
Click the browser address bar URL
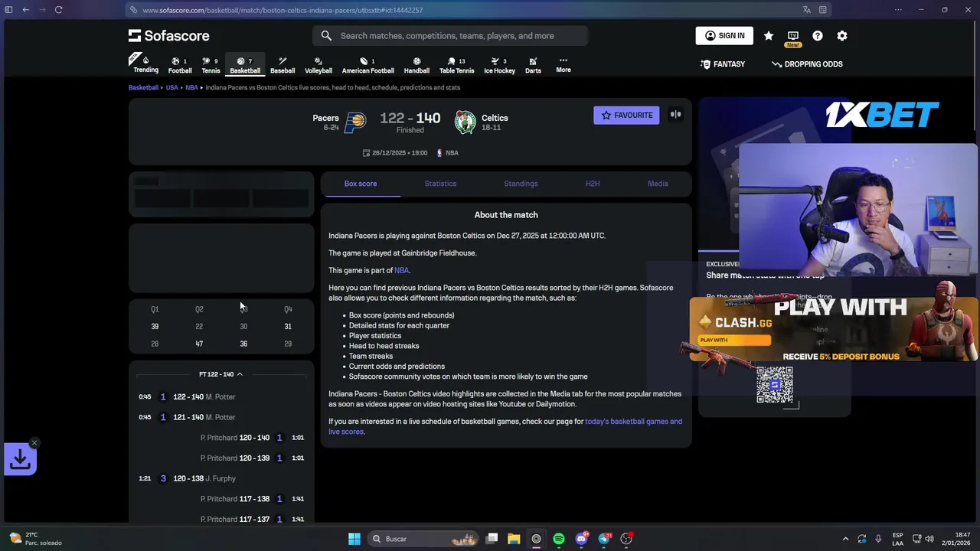click(x=283, y=10)
